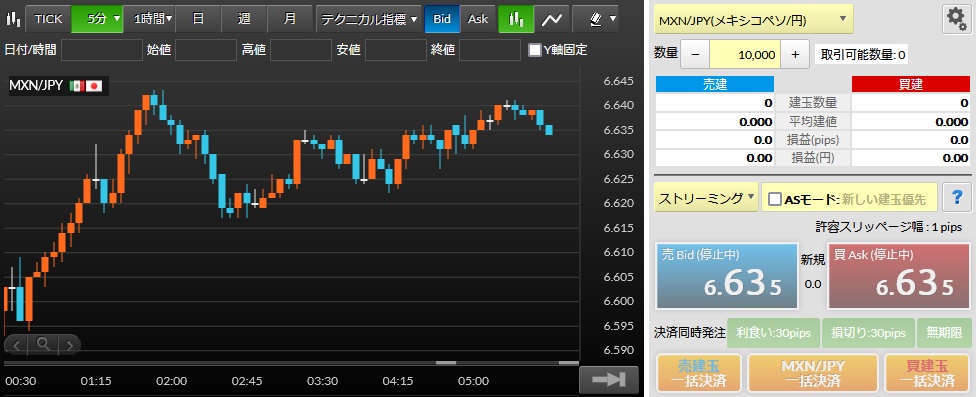The image size is (976, 397).
Task: Click the blue question mark help icon
Action: (x=957, y=198)
